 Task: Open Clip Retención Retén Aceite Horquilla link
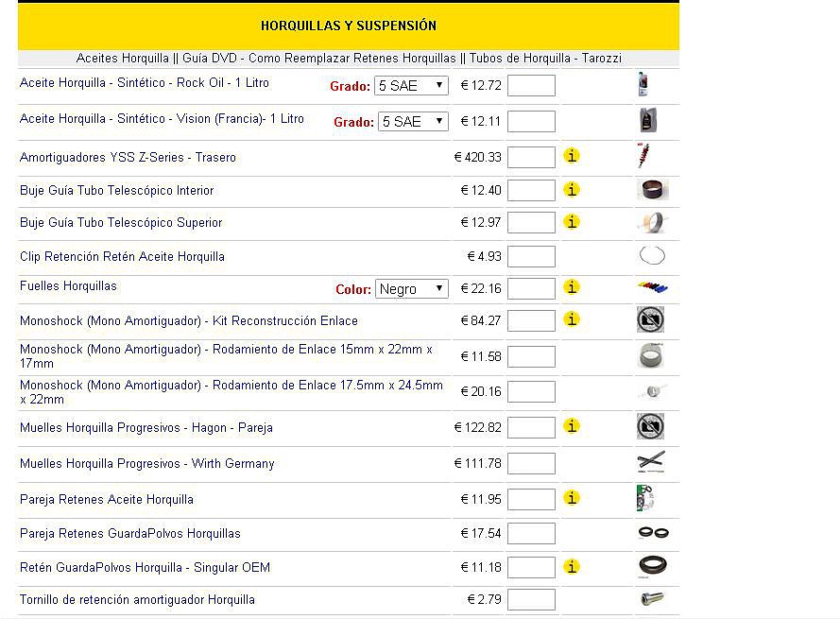pos(122,257)
